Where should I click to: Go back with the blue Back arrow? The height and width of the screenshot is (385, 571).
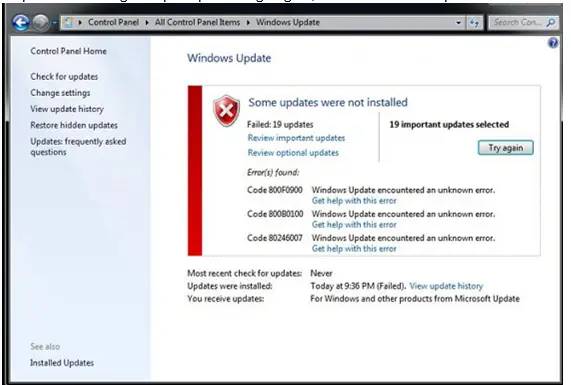click(21, 23)
